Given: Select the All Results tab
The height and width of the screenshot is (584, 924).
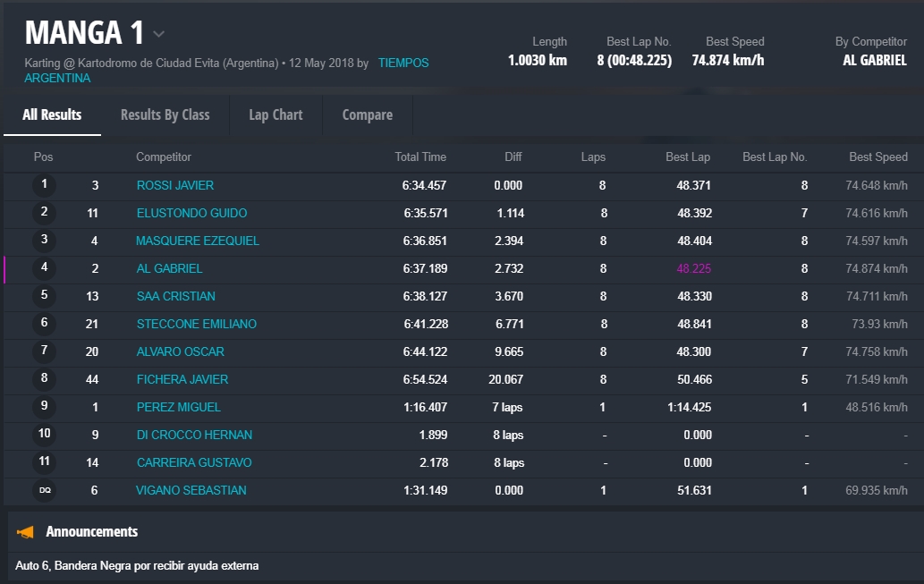Looking at the screenshot, I should point(52,114).
